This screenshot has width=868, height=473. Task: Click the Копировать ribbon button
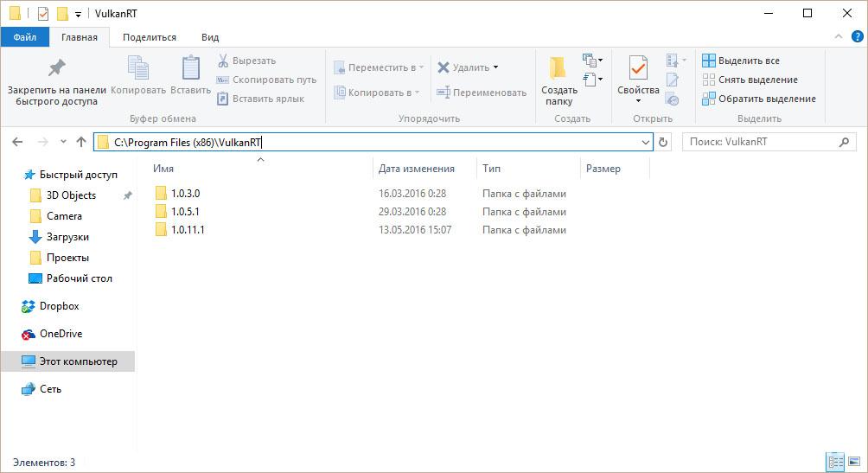click(137, 75)
